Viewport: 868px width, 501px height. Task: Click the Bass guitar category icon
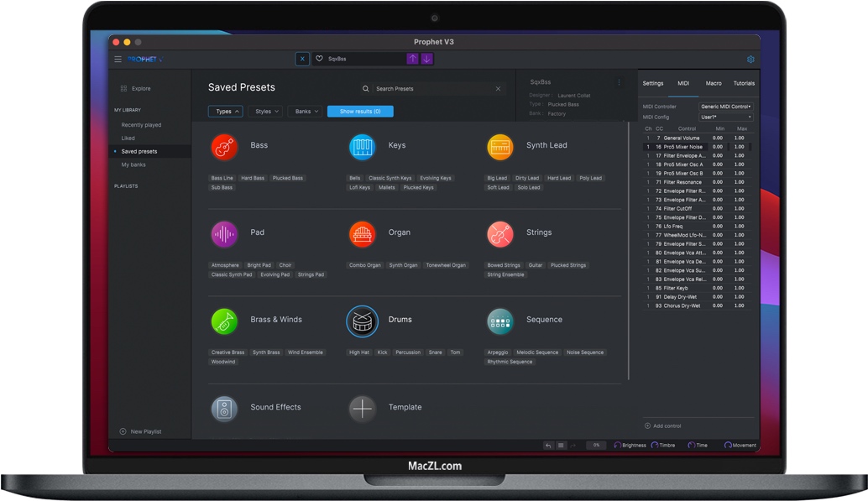tap(224, 147)
